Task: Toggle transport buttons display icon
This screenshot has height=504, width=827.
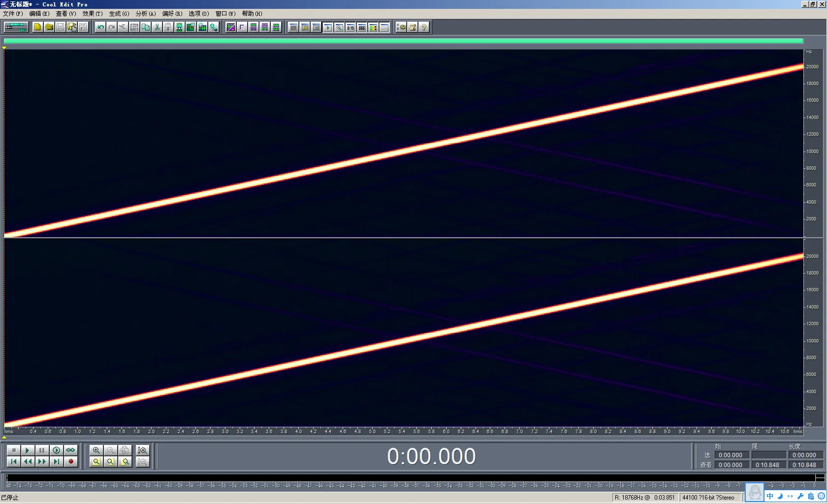Action: [327, 27]
